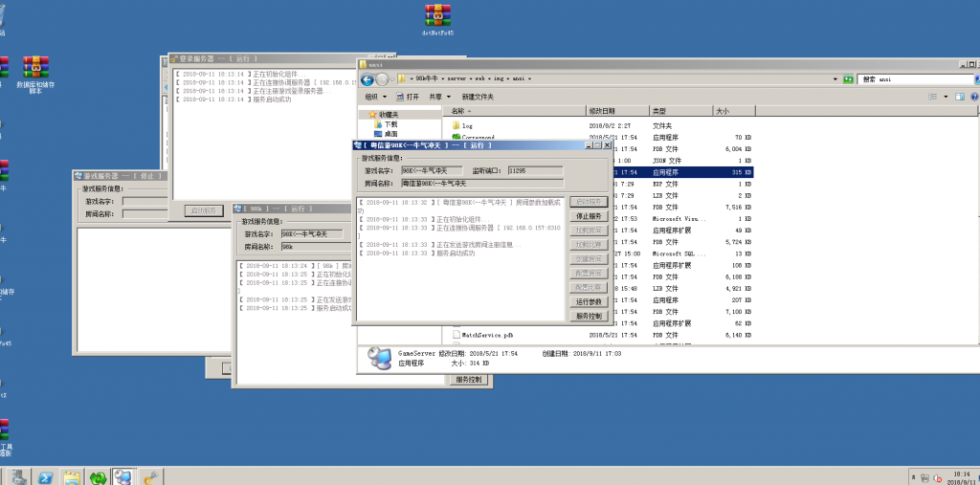Launch PowerShell from the taskbar

pos(45,478)
